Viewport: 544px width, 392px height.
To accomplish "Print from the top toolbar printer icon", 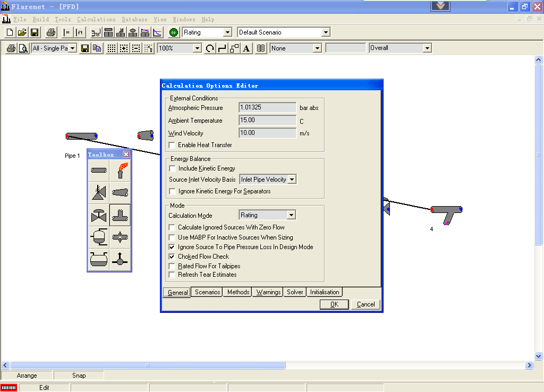I will click(51, 32).
